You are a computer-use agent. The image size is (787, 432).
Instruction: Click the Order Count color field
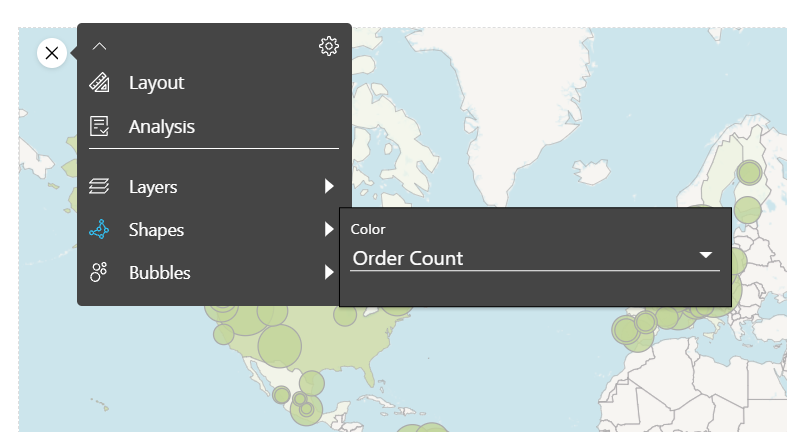pyautogui.click(x=535, y=258)
